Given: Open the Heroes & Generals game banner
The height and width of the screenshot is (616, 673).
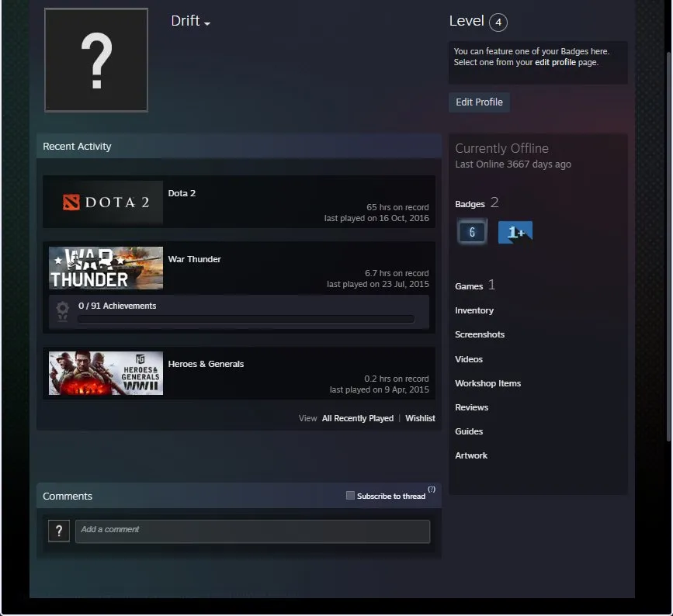Looking at the screenshot, I should 106,373.
